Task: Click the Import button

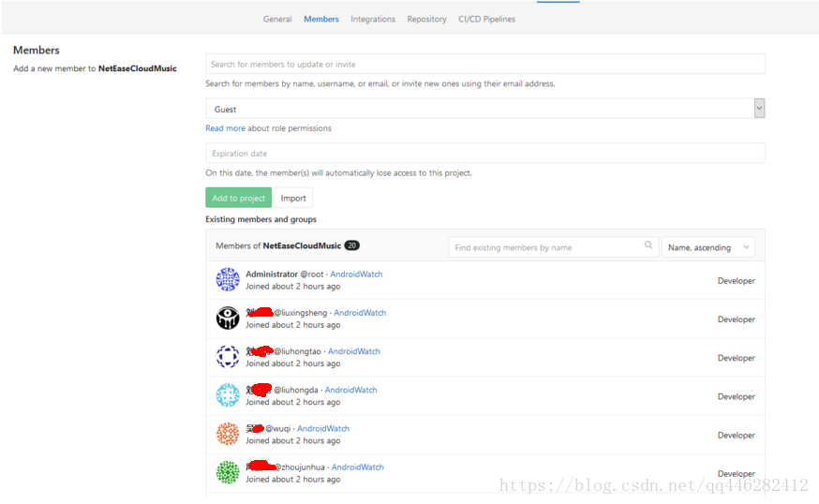Action: point(293,198)
